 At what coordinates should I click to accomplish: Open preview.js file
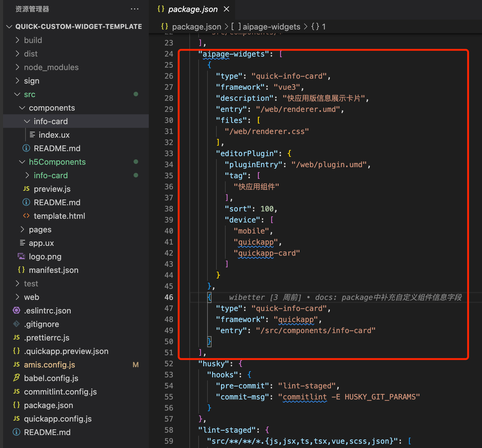(x=52, y=189)
